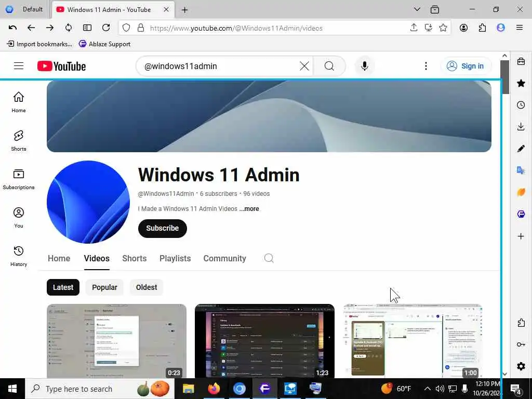Click the browser address bar URL
Viewport: 532px width, 399px height.
[x=236, y=28]
